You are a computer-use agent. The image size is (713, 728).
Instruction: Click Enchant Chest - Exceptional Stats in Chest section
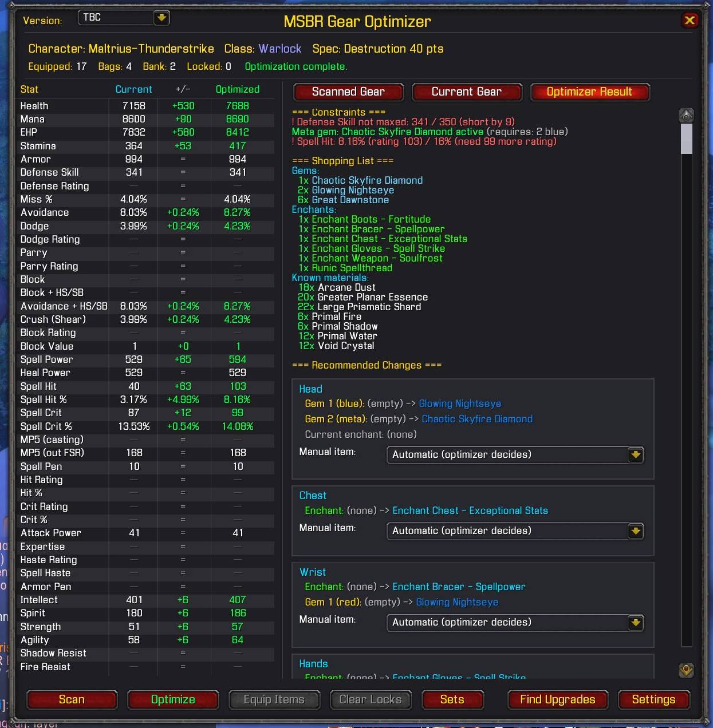[x=470, y=511]
